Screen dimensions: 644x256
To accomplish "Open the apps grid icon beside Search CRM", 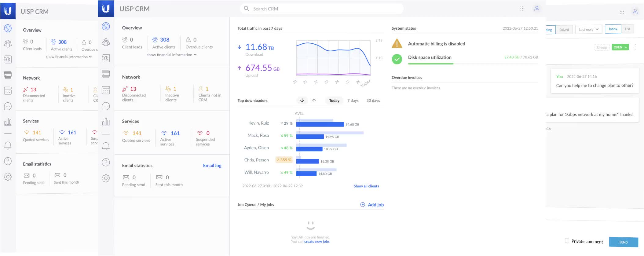I will click(522, 9).
